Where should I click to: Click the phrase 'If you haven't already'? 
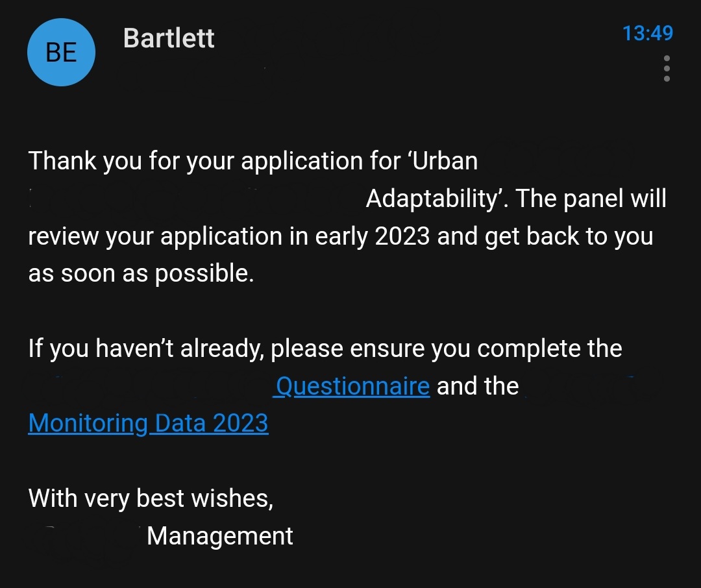point(145,349)
